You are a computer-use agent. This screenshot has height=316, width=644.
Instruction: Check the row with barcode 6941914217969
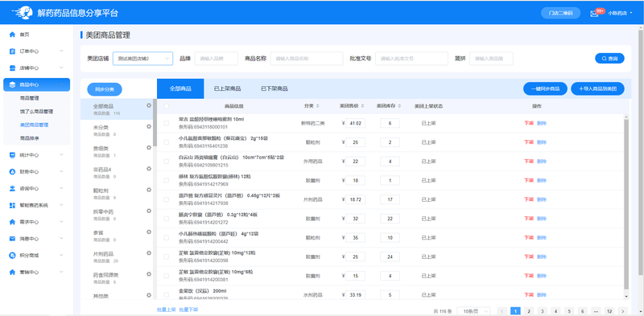tap(167, 180)
